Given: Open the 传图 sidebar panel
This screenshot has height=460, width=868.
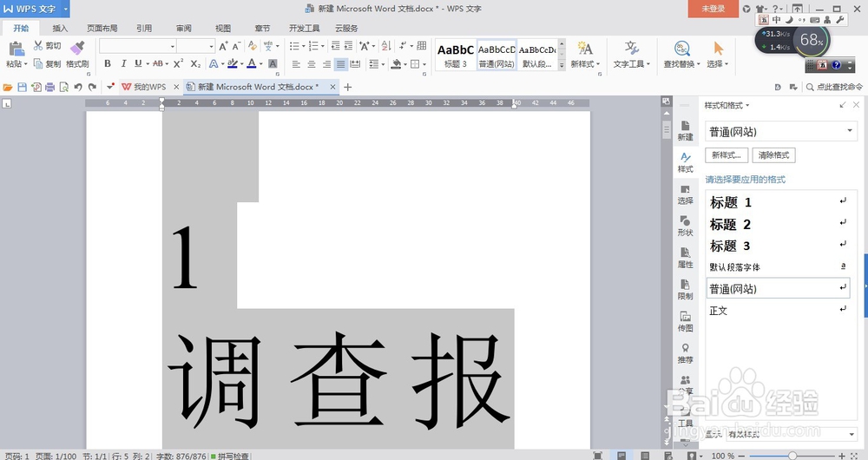Looking at the screenshot, I should coord(686,321).
